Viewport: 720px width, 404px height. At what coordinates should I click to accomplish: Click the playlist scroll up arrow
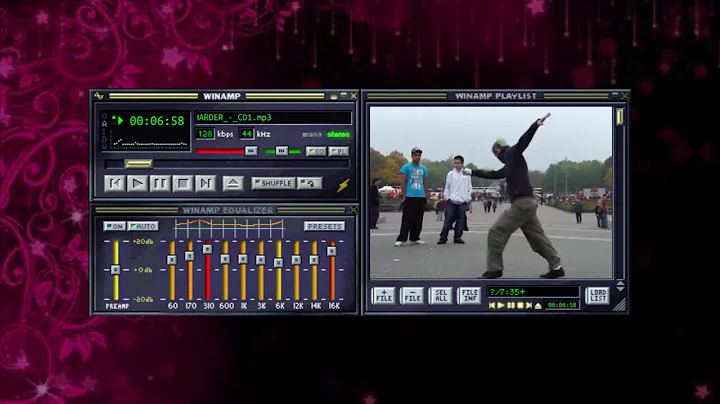click(x=620, y=283)
